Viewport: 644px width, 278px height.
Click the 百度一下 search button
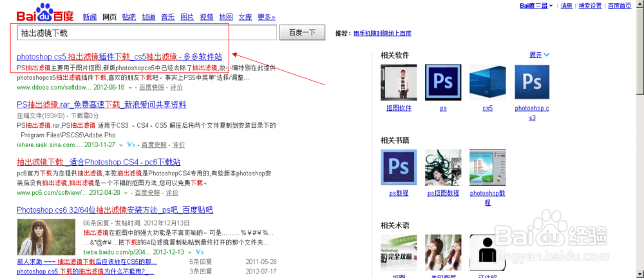click(x=302, y=33)
